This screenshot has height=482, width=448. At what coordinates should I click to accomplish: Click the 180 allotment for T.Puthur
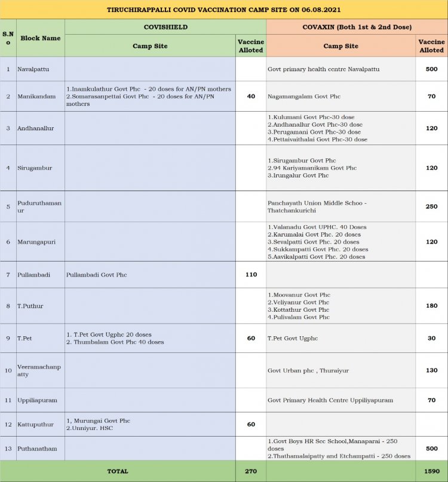(x=431, y=306)
